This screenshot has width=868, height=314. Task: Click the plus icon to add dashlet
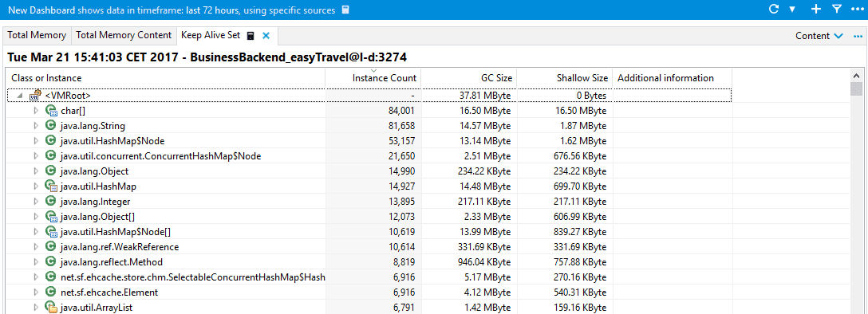pyautogui.click(x=815, y=10)
